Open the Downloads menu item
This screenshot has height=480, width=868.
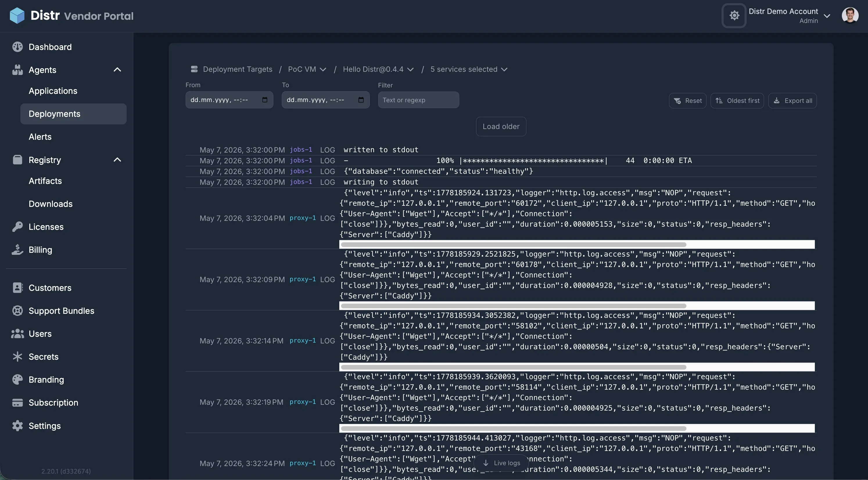(51, 204)
